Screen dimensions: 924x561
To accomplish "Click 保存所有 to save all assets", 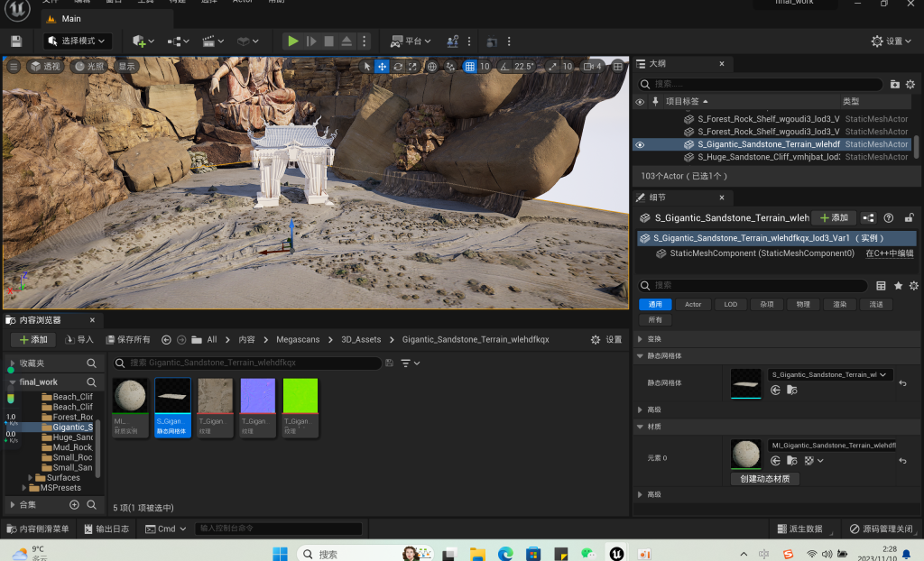I will point(128,340).
